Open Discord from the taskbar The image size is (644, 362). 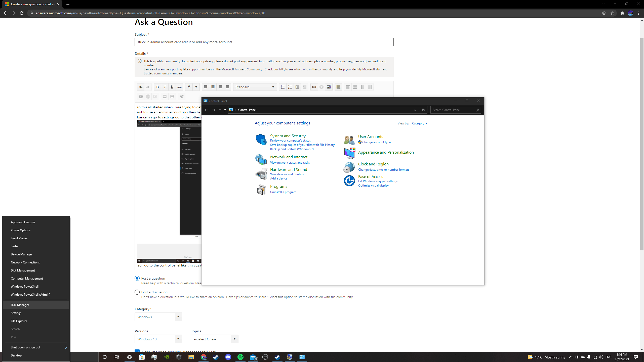tap(228, 357)
